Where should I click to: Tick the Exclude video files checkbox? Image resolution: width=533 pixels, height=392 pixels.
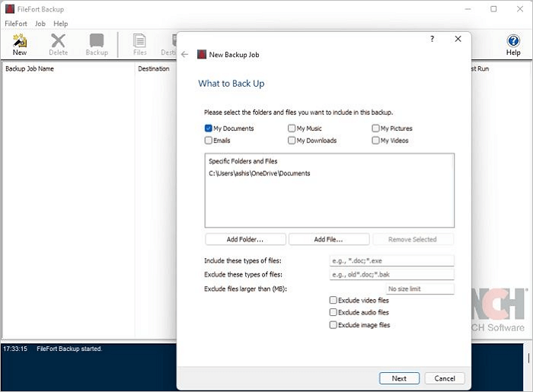click(x=334, y=301)
